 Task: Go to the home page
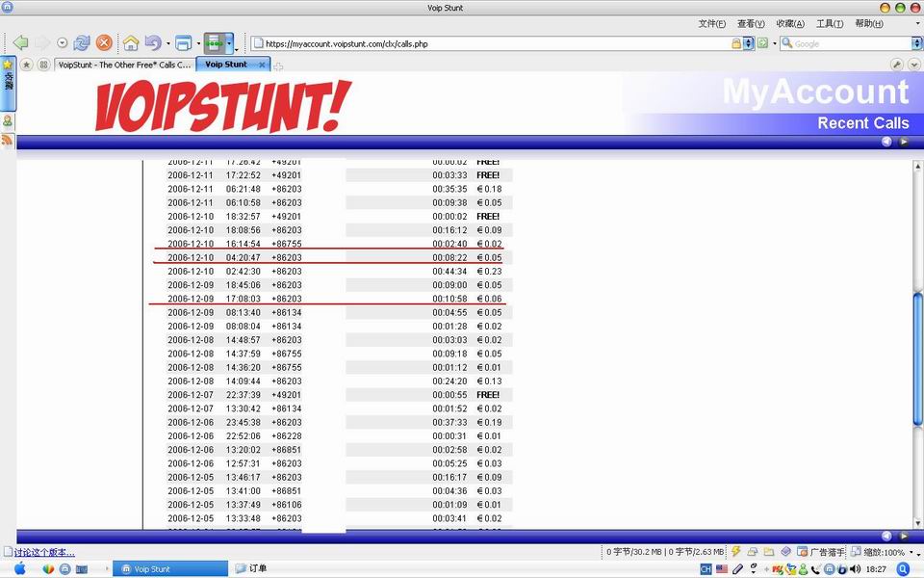point(131,42)
